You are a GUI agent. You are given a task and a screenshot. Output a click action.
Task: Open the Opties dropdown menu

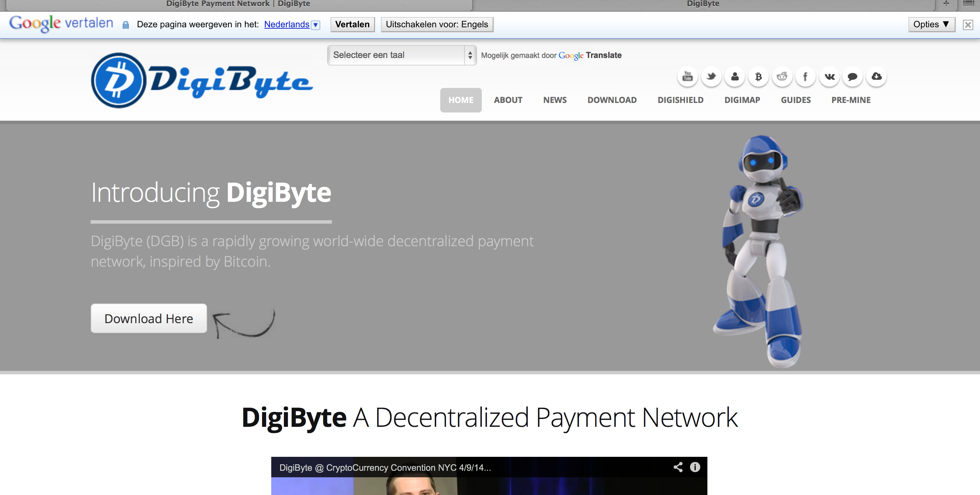point(931,24)
